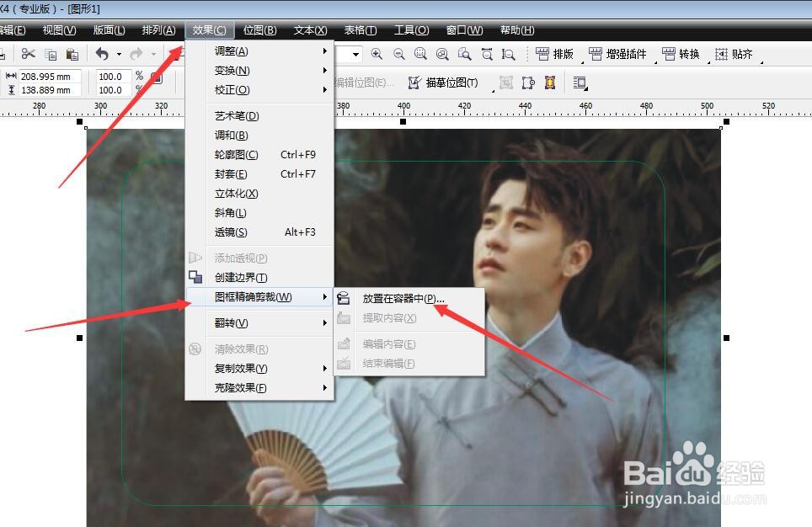Viewport: 812px width, 527px height.
Task: Expand the 翻转 Rollover submenu
Action: point(259,322)
